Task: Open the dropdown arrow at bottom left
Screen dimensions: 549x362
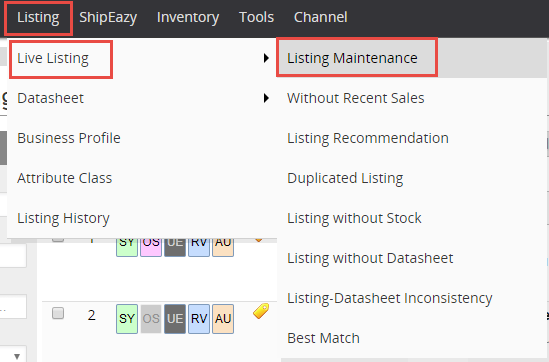Action: tap(17, 356)
